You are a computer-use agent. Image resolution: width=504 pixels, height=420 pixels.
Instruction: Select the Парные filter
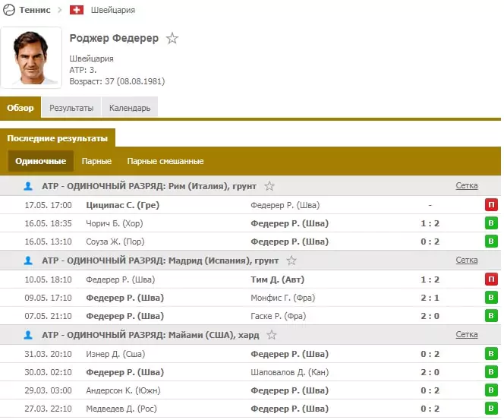click(96, 161)
